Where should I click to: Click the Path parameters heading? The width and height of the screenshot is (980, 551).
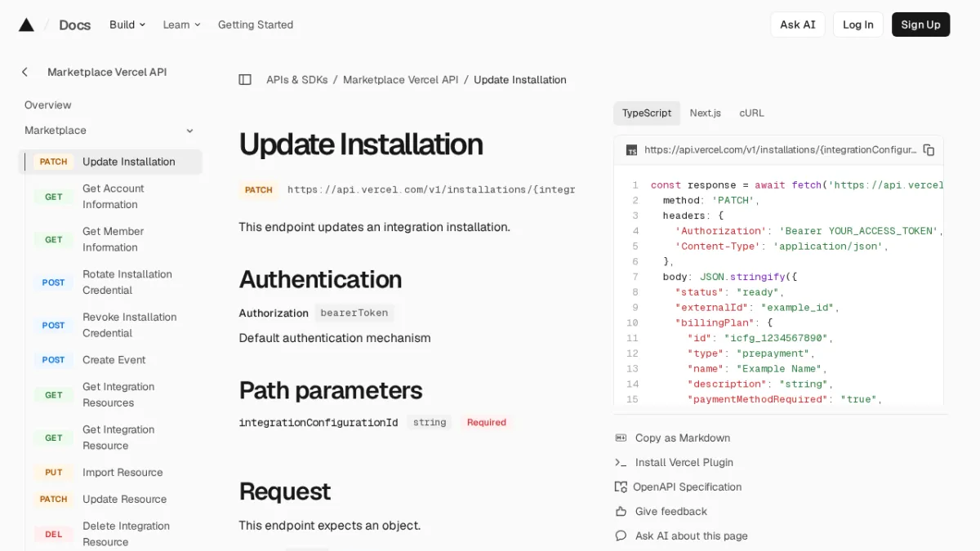[331, 390]
